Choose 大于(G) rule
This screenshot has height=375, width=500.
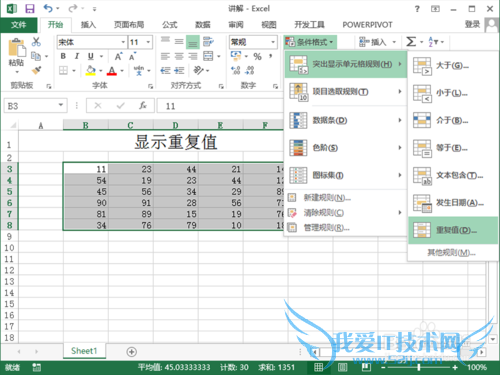[x=453, y=66]
